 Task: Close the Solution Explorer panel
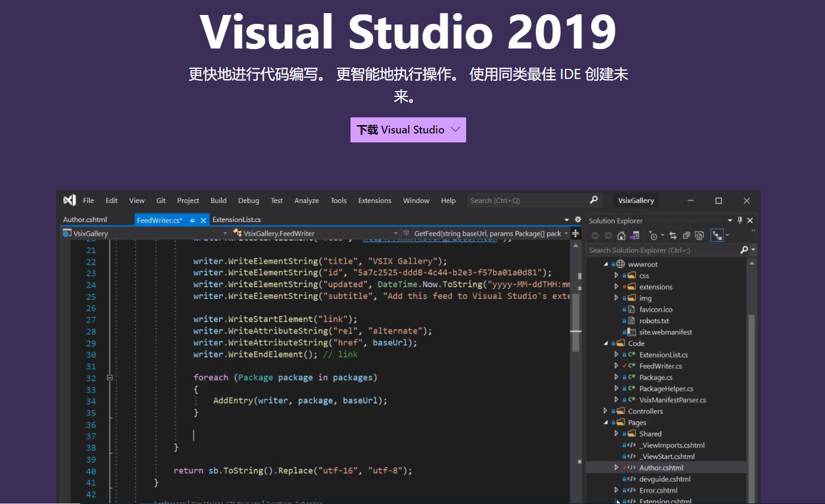tap(750, 220)
